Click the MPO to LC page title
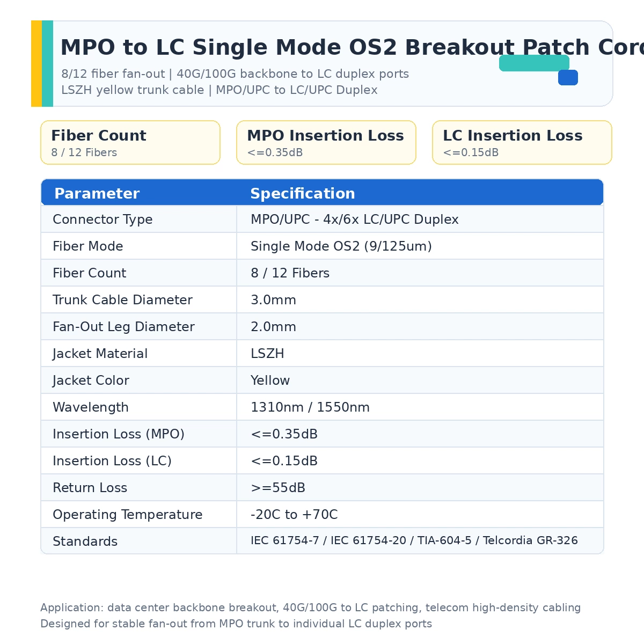This screenshot has width=644, height=644. [352, 48]
